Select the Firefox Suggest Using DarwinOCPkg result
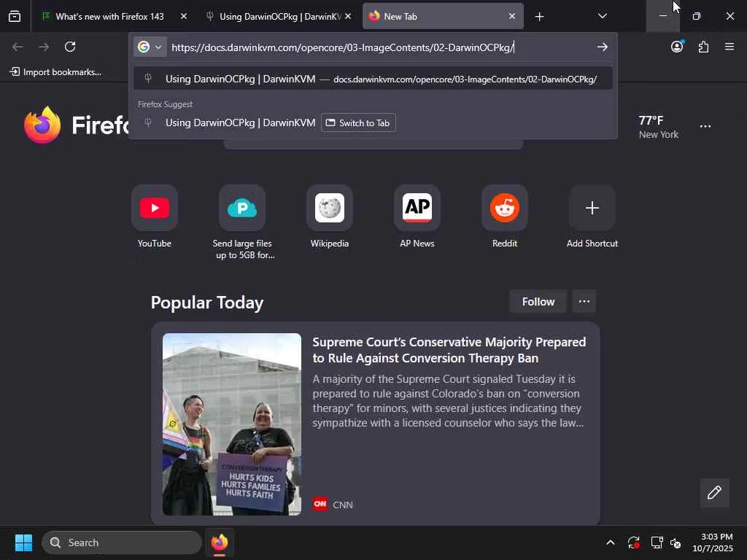The image size is (747, 560). point(240,122)
